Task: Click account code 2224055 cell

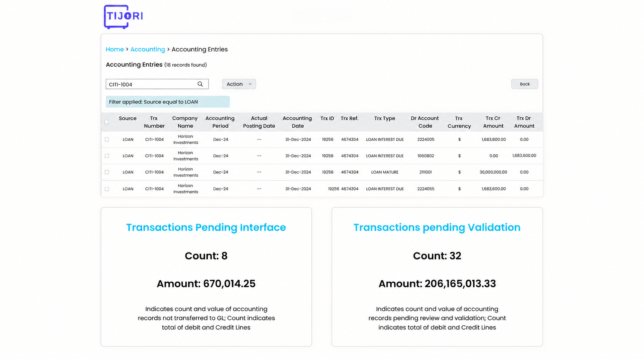Action: tap(426, 189)
